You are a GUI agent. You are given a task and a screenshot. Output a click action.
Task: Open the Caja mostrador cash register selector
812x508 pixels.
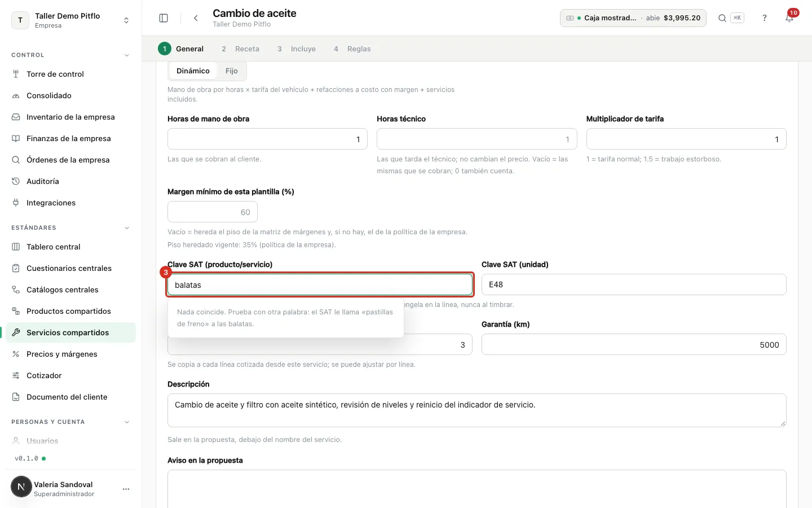[633, 18]
